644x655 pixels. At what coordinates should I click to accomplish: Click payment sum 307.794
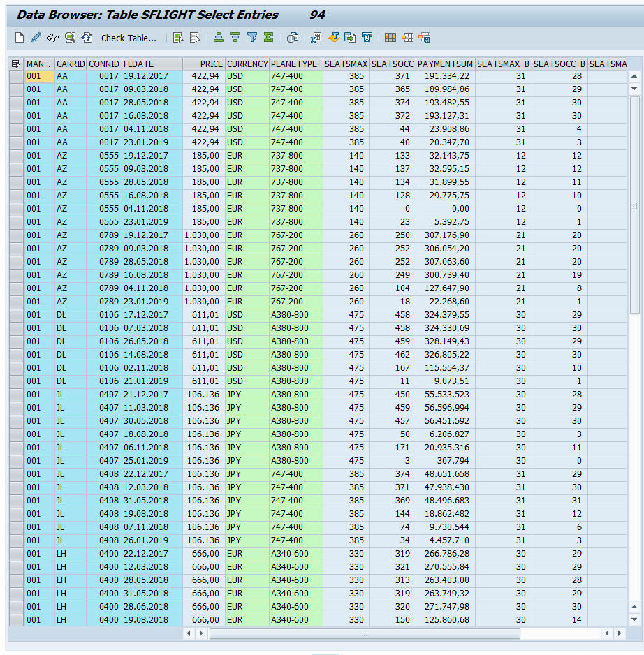coord(446,461)
